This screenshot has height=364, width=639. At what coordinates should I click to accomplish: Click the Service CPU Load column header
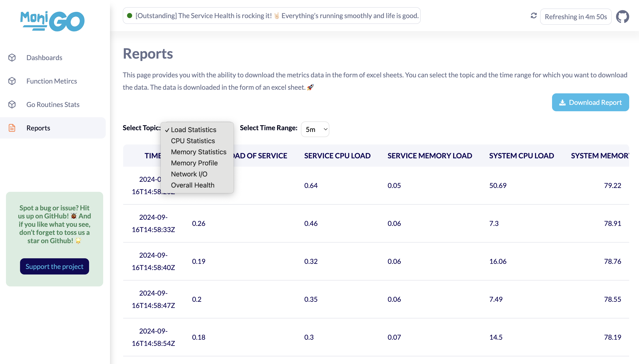337,156
